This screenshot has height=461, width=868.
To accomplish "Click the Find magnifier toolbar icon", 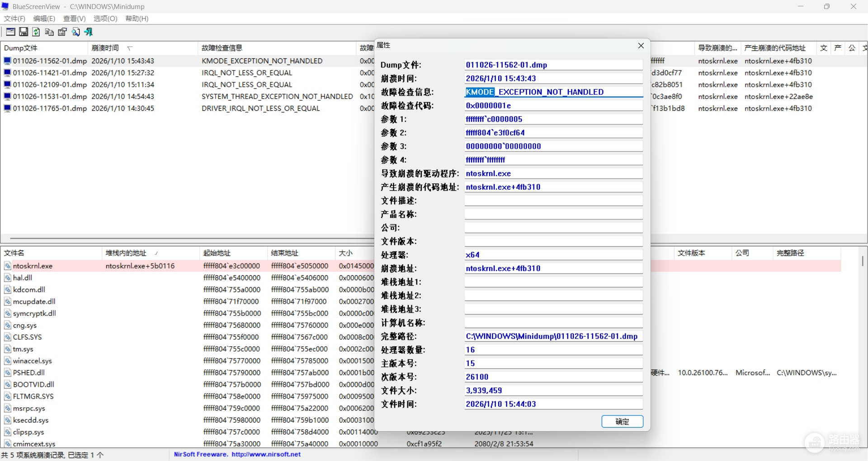I will [x=75, y=32].
